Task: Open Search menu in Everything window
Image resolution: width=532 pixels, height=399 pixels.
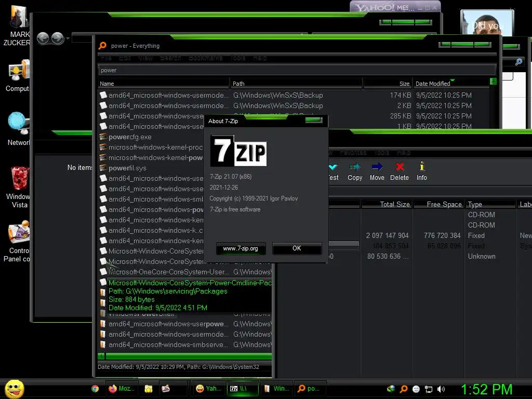Action: click(x=170, y=58)
